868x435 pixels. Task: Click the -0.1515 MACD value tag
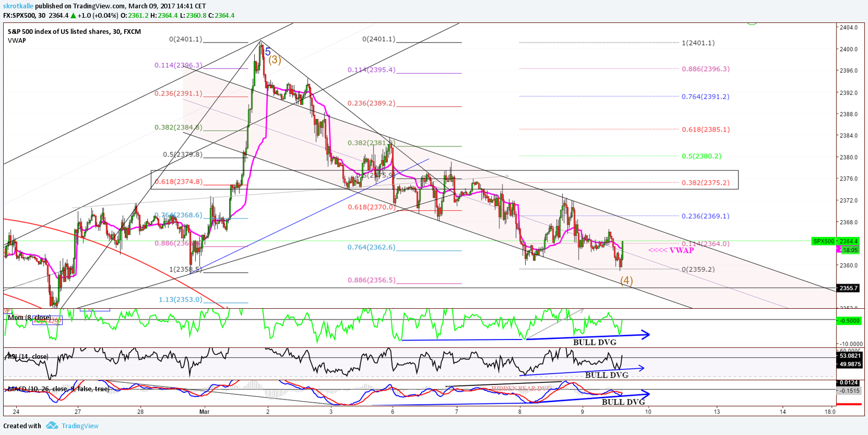(849, 391)
